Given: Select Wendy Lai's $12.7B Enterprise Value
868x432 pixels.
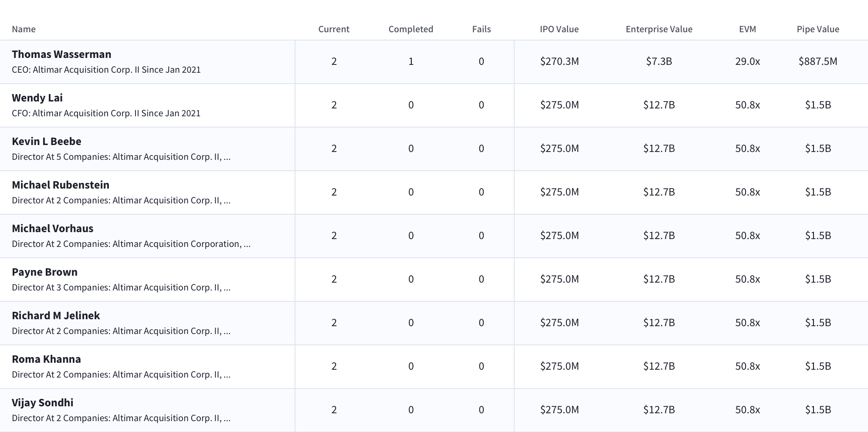Looking at the screenshot, I should coord(659,105).
